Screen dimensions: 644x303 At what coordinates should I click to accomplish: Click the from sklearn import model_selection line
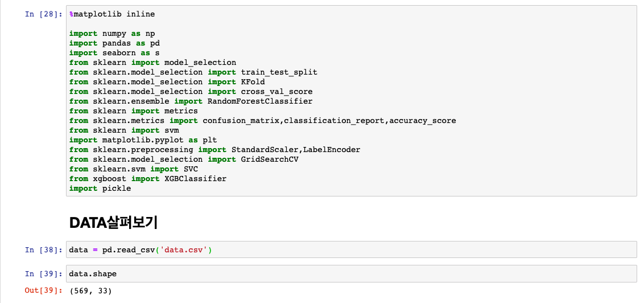click(153, 63)
